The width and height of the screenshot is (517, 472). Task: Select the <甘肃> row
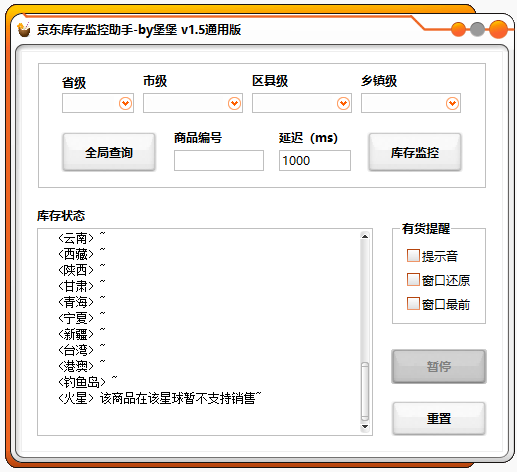[82, 286]
